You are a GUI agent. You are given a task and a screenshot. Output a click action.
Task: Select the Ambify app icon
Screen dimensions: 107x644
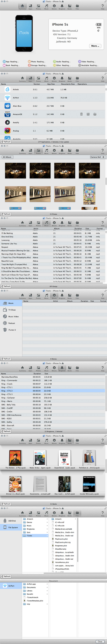point(7,123)
